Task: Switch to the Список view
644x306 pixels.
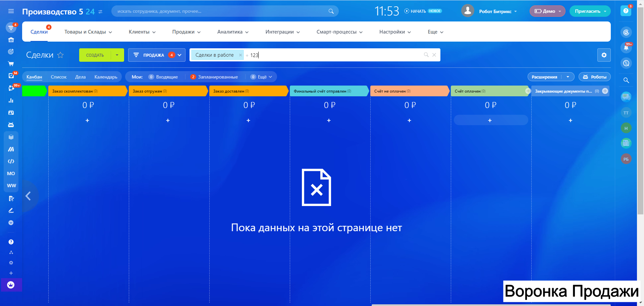Action: pos(59,77)
